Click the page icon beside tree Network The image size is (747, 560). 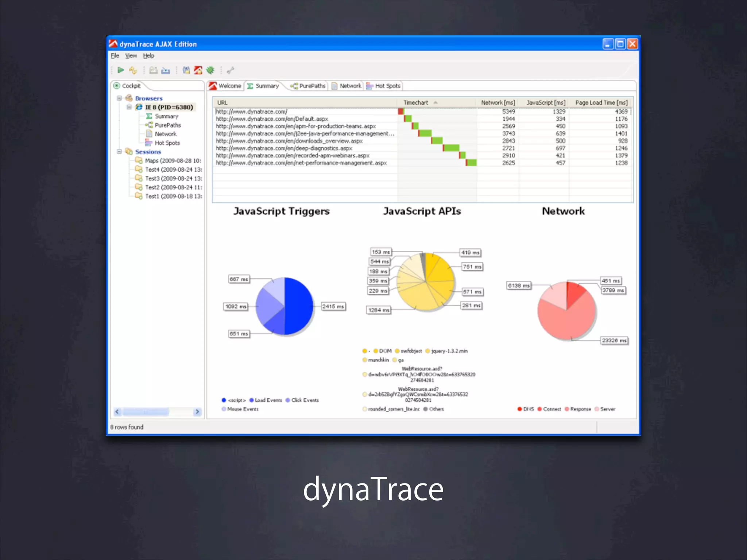tap(149, 134)
